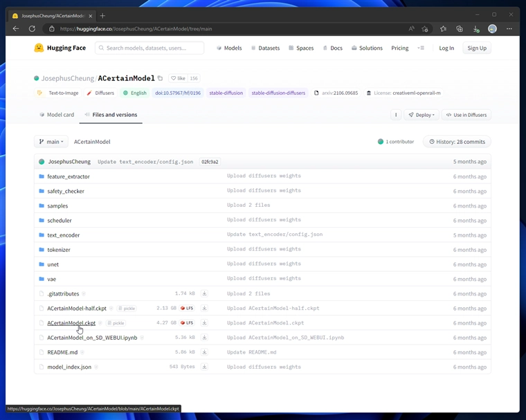Open the README.md file
Viewport: 526px width, 420px height.
pyautogui.click(x=62, y=352)
